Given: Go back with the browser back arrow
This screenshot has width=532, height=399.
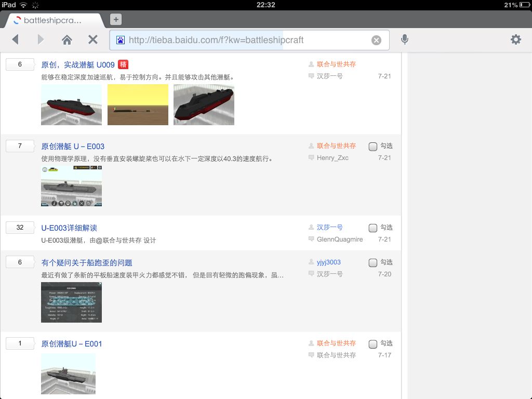Looking at the screenshot, I should pos(15,39).
